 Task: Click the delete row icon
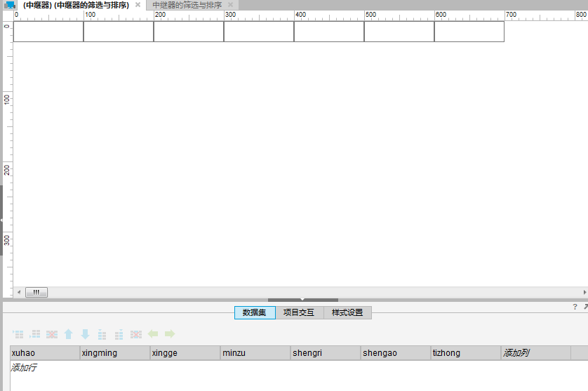click(x=52, y=334)
